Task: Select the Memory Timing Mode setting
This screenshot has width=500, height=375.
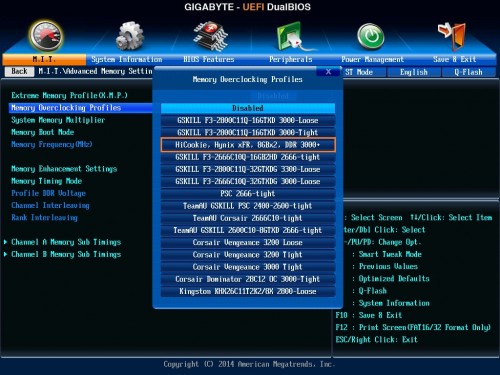Action: (x=46, y=181)
